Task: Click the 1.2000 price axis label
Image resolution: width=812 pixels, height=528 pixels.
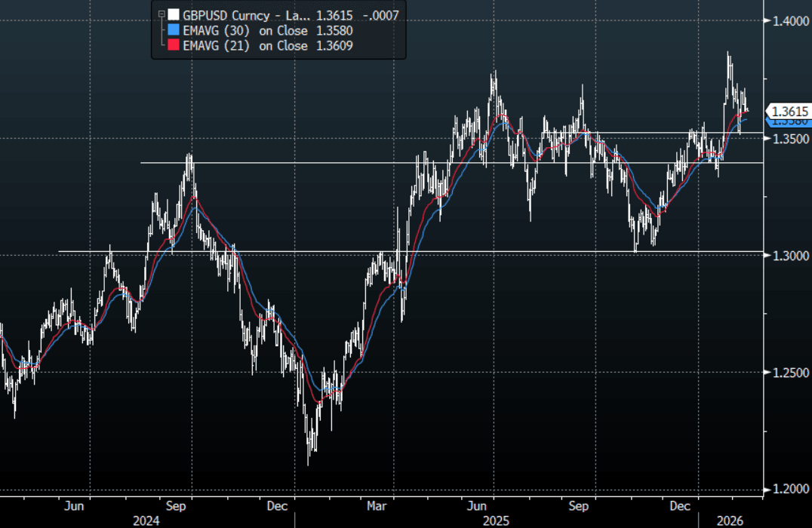Action: click(x=790, y=490)
